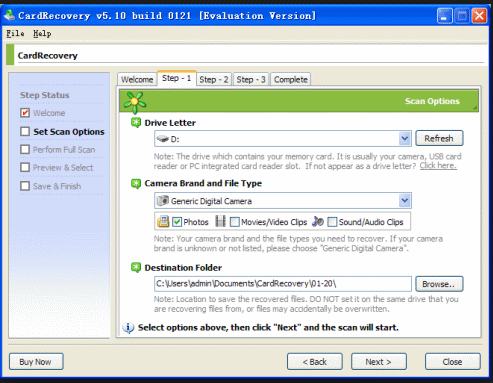Click the camera icon in Generic Digital Camera box
This screenshot has height=383, width=493.
(x=163, y=201)
